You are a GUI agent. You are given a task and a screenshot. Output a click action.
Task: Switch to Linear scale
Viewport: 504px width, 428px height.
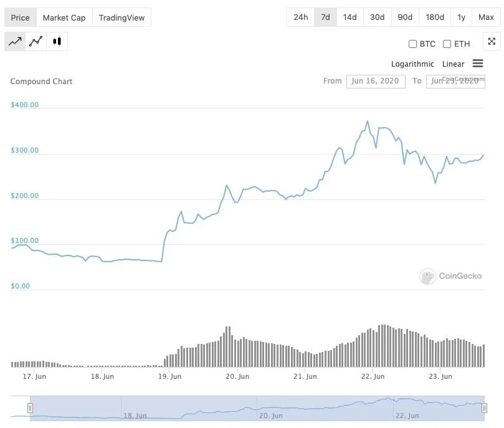click(453, 64)
